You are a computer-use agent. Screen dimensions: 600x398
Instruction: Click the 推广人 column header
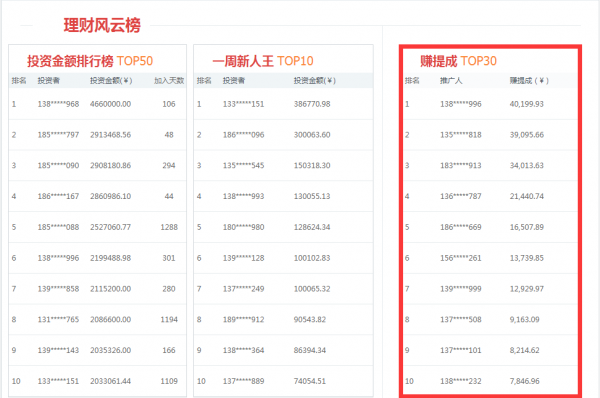[x=451, y=81]
